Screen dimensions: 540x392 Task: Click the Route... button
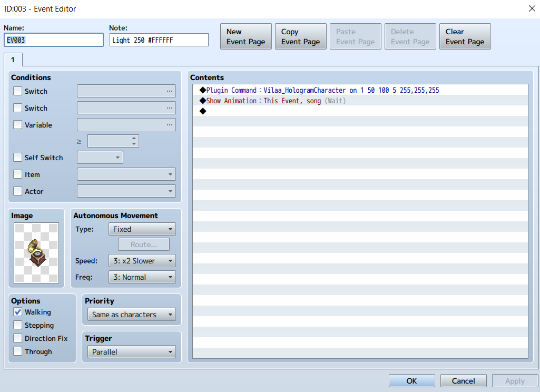coord(144,244)
